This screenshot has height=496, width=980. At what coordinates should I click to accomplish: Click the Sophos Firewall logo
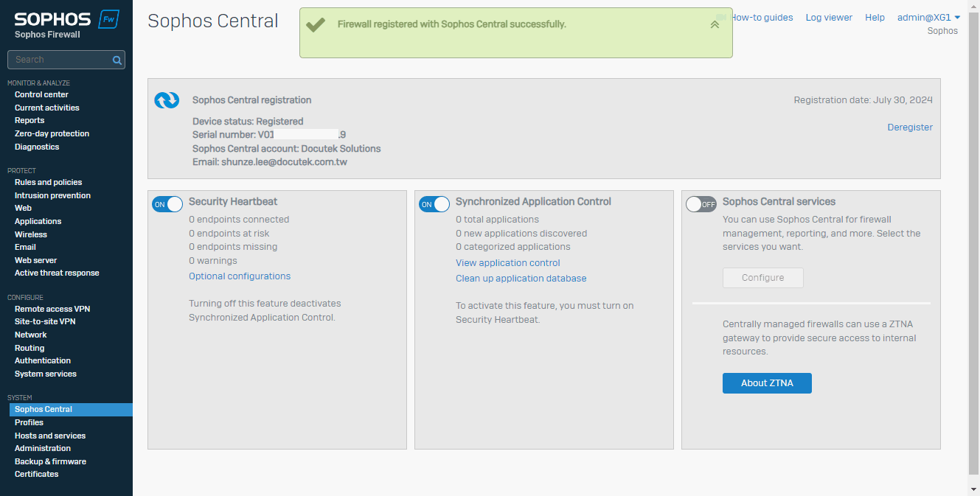[66, 24]
